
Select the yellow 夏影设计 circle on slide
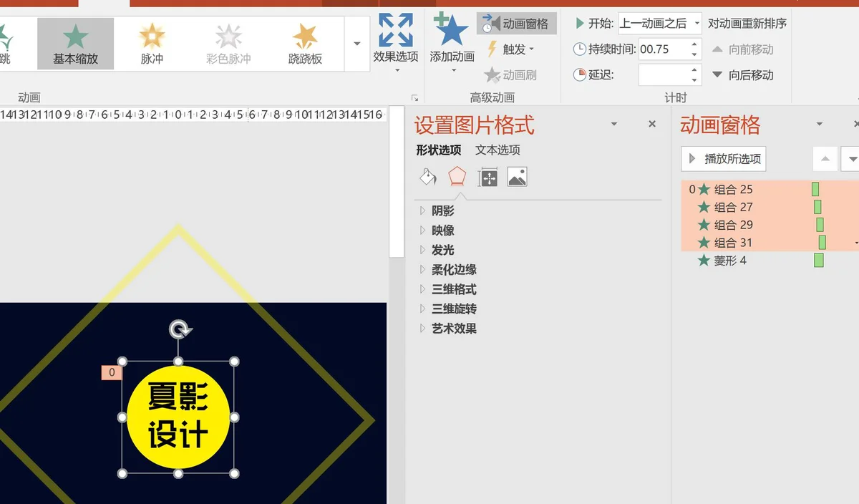[178, 417]
